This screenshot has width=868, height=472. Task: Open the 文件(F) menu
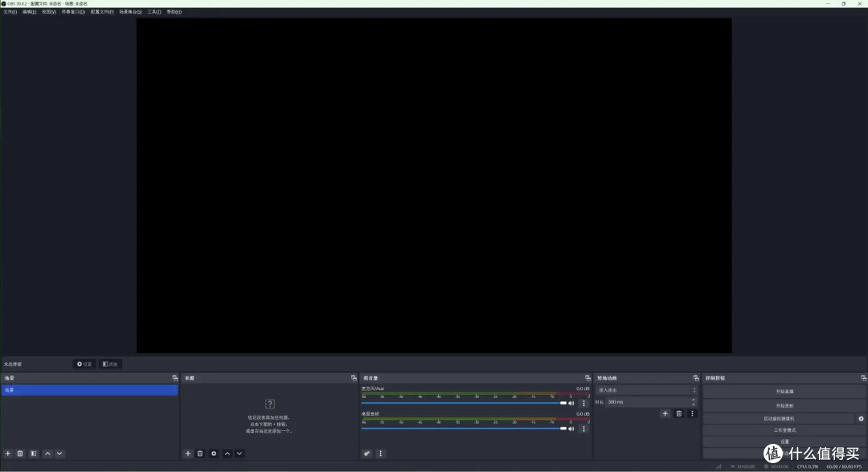tap(10, 11)
